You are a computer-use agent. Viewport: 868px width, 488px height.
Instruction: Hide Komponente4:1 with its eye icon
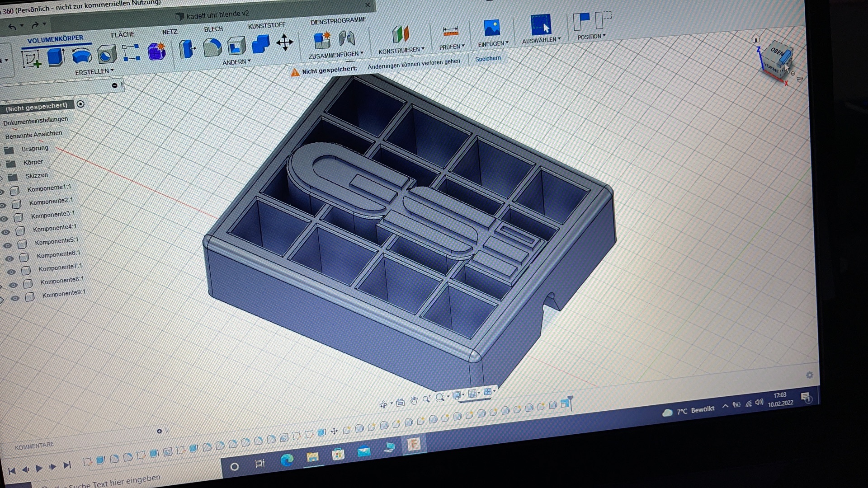click(x=6, y=232)
